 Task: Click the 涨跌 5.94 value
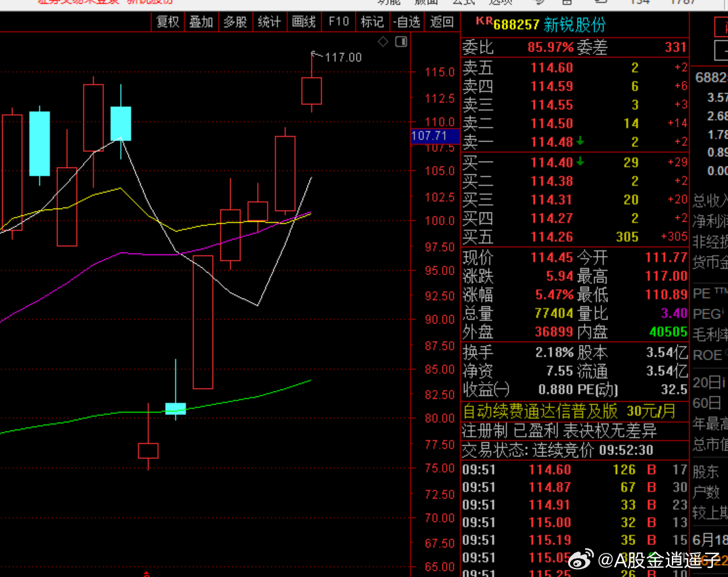[x=560, y=276]
